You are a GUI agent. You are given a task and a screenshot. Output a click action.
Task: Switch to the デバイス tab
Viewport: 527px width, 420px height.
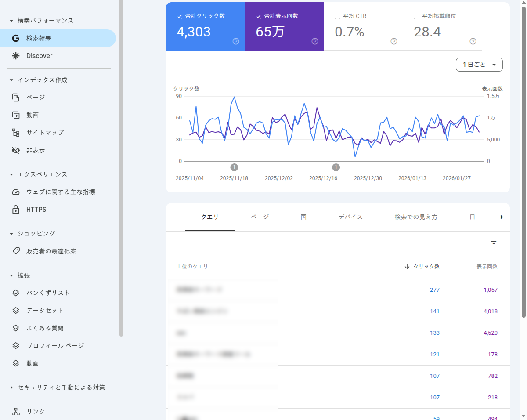[x=350, y=217]
